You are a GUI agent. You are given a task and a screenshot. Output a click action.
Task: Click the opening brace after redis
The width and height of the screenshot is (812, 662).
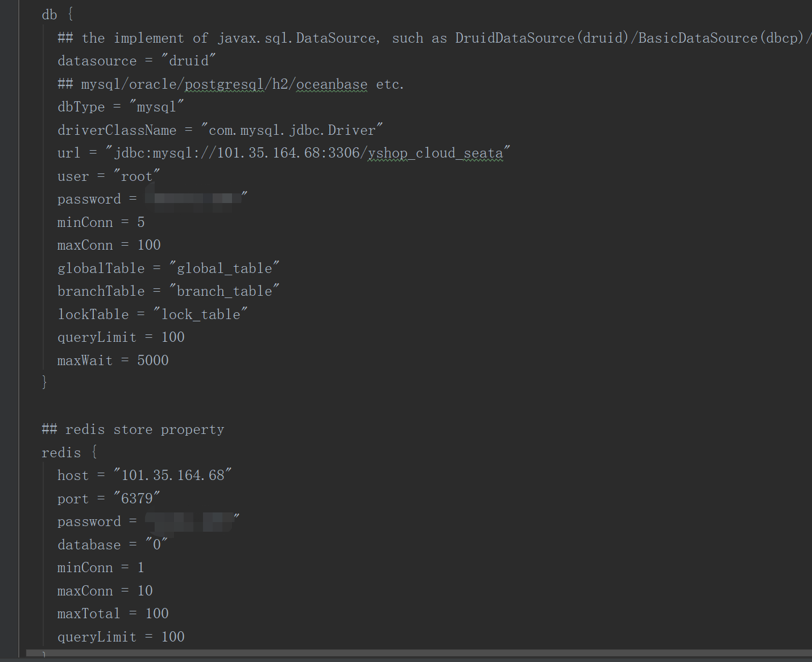(x=94, y=452)
